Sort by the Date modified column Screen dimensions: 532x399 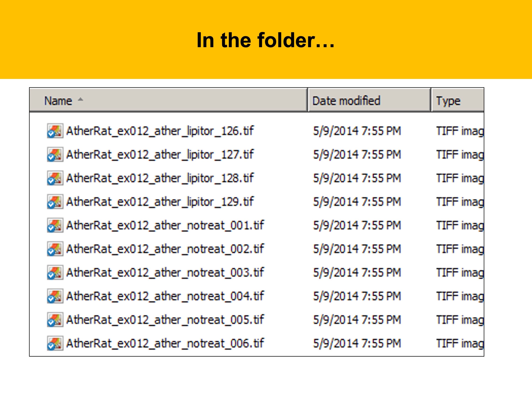(346, 101)
